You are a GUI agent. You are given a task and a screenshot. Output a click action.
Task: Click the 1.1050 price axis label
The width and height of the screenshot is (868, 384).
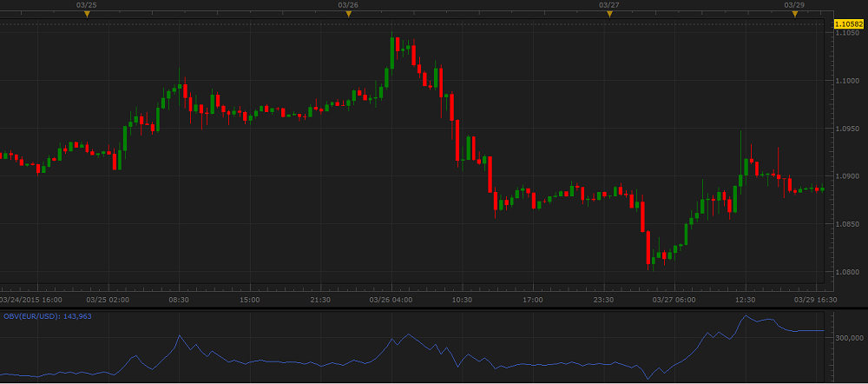848,33
